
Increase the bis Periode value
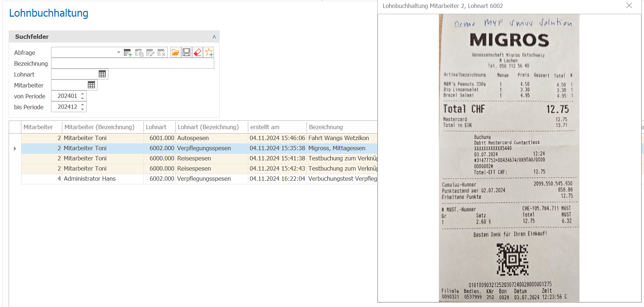pyautogui.click(x=83, y=105)
